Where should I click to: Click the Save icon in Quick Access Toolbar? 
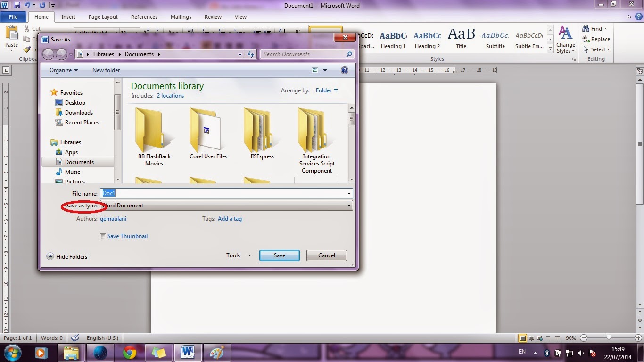tap(17, 5)
